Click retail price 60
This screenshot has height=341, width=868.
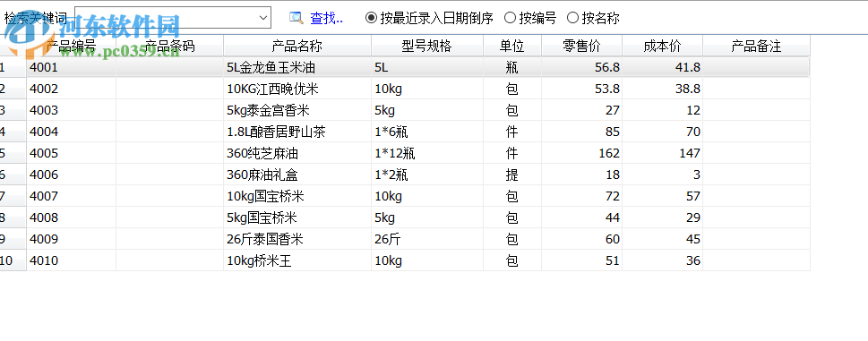[612, 239]
